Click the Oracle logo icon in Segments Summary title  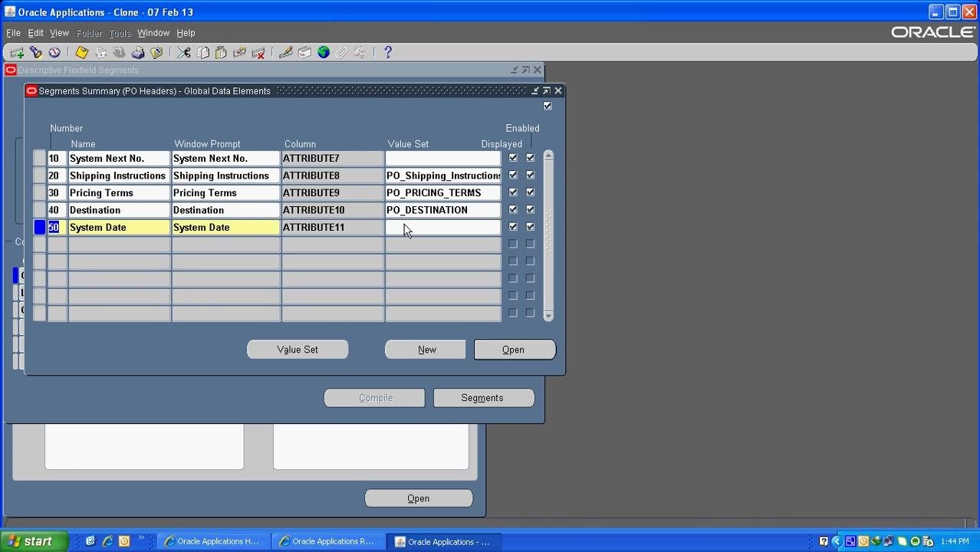(x=31, y=90)
